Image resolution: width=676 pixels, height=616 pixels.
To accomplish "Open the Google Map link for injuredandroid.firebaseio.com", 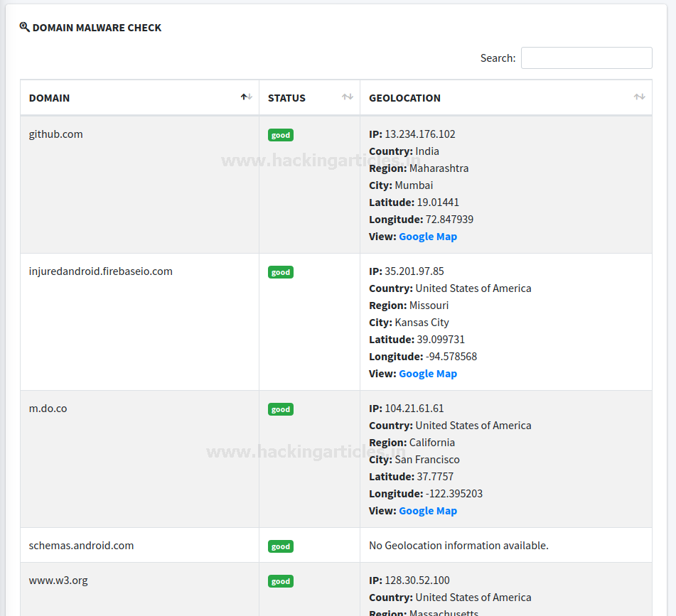I will tap(428, 374).
